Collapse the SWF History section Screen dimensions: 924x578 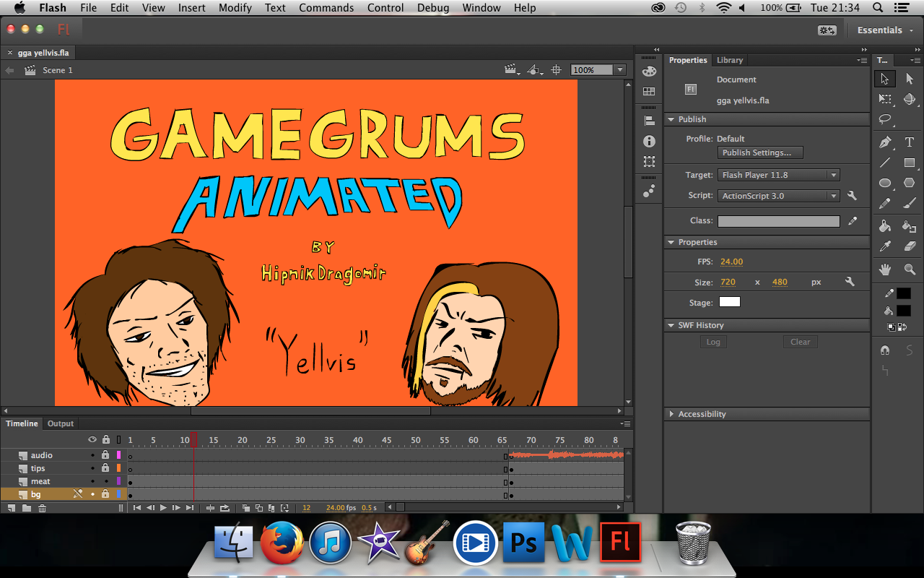671,325
